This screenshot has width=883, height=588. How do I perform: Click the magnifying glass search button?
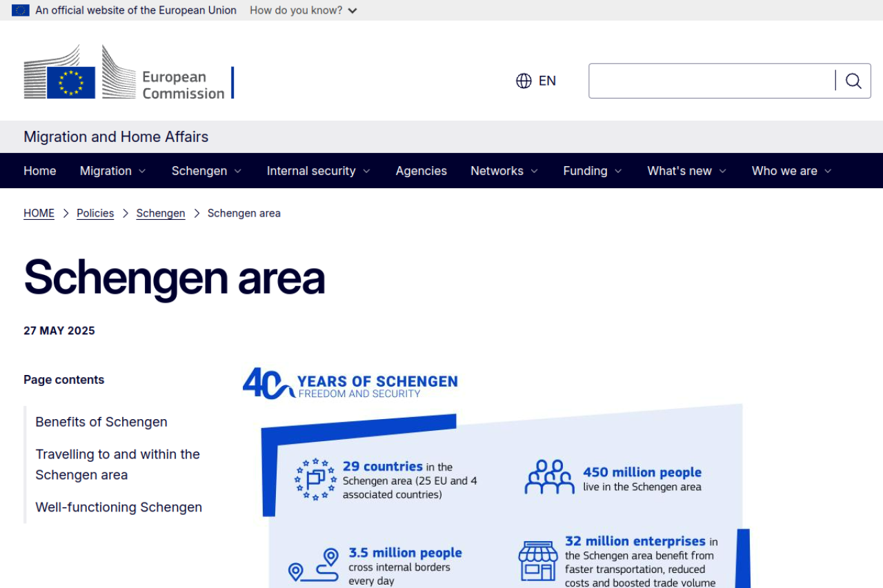tap(853, 81)
